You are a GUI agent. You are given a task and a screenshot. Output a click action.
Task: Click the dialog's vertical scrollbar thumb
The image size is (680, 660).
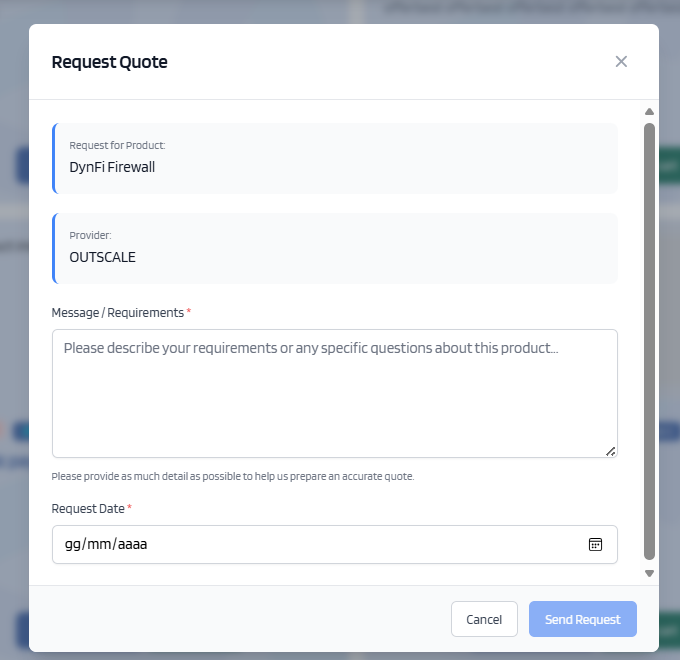tap(649, 342)
